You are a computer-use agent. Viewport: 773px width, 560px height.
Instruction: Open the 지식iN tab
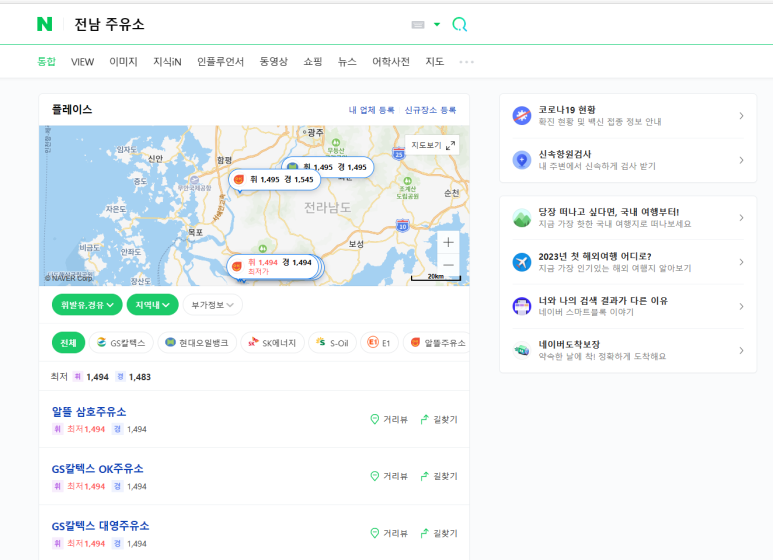(167, 62)
